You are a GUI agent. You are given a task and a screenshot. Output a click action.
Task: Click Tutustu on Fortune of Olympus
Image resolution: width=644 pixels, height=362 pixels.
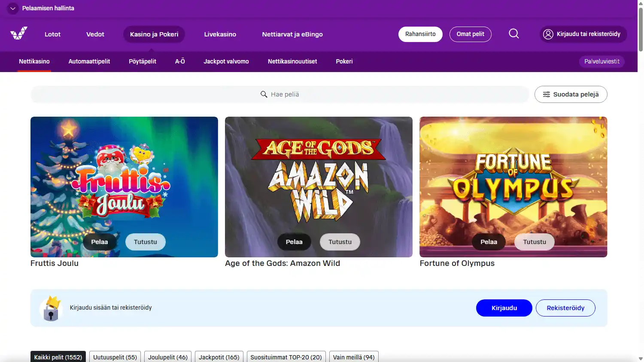click(x=535, y=242)
